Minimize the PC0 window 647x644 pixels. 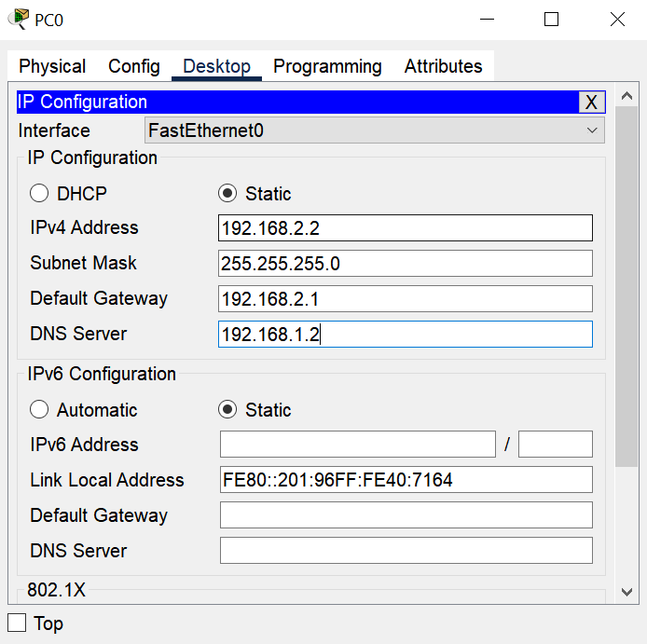[487, 20]
